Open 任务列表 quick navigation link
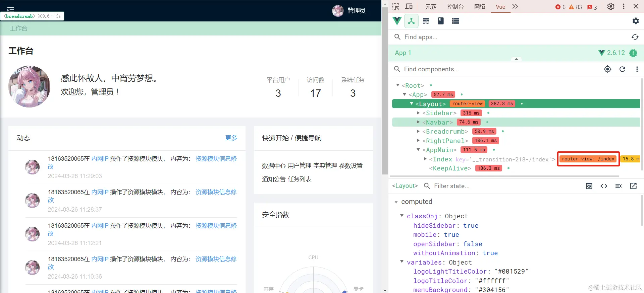 (300, 179)
